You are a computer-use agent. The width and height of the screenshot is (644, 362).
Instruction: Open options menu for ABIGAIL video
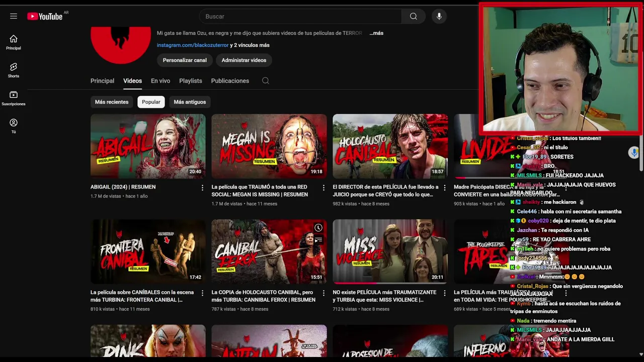[x=202, y=188]
